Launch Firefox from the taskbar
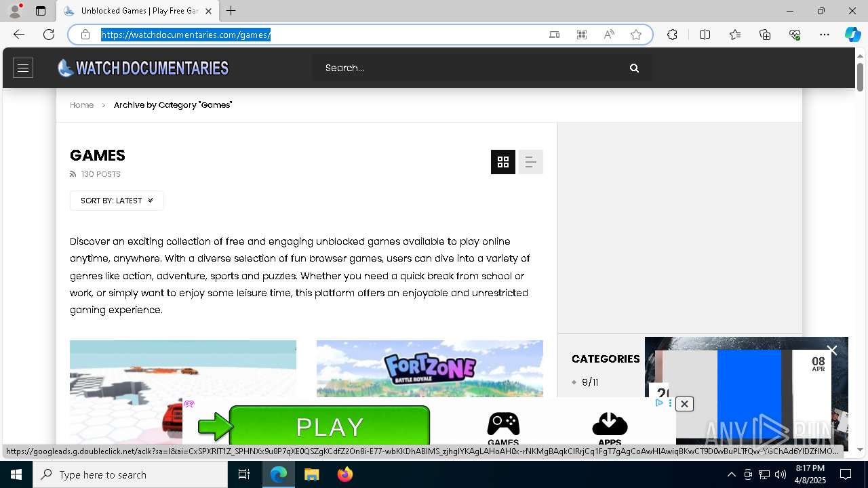 pos(345,474)
